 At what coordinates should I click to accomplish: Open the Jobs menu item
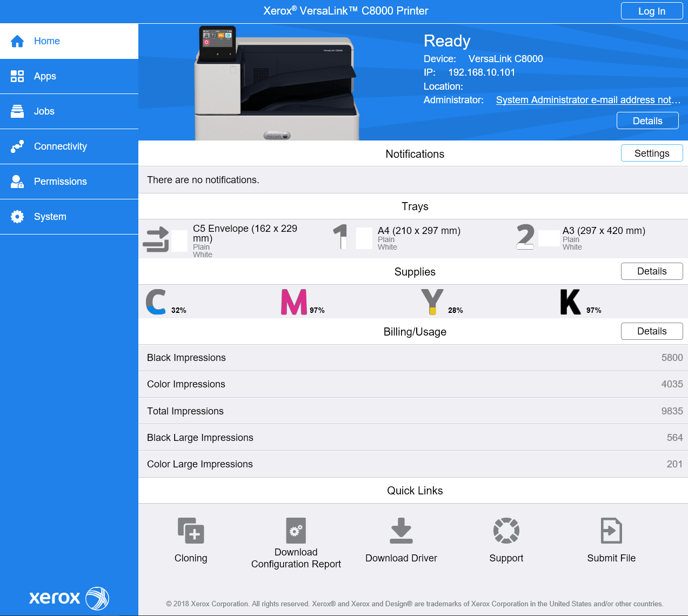coord(69,111)
